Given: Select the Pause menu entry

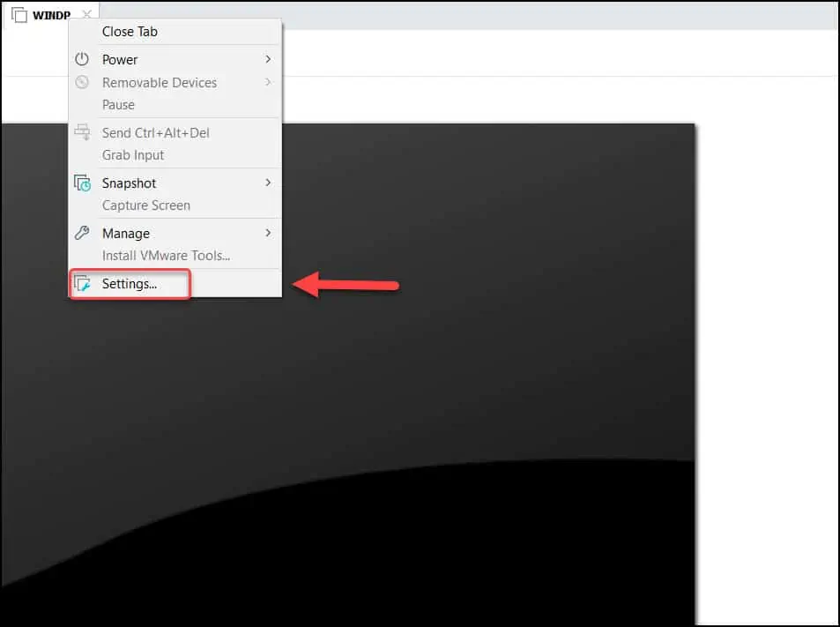Looking at the screenshot, I should point(118,105).
